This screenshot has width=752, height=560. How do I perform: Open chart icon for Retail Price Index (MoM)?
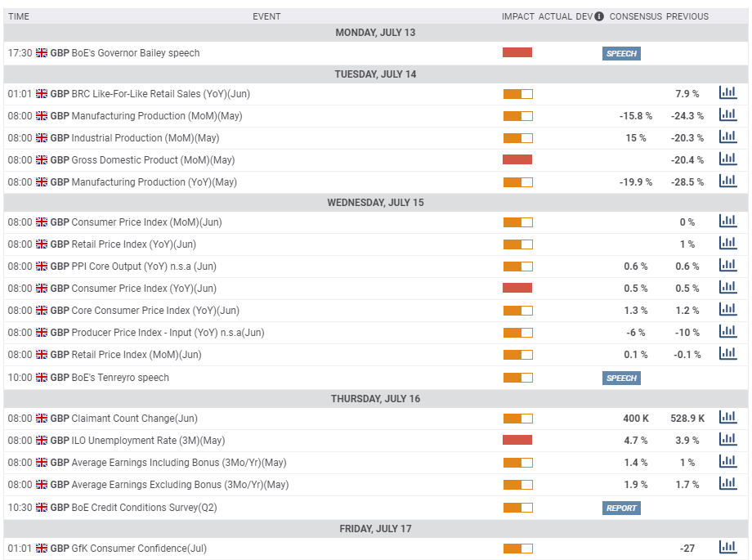click(x=728, y=354)
